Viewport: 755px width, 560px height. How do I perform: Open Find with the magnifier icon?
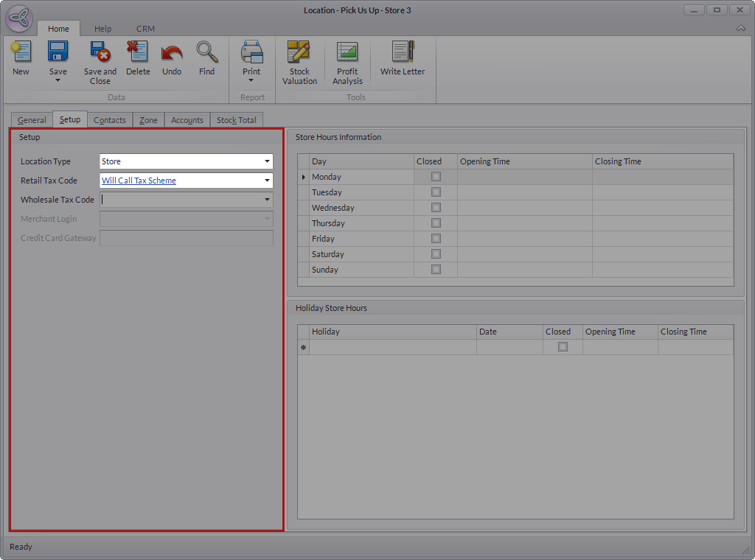point(206,52)
